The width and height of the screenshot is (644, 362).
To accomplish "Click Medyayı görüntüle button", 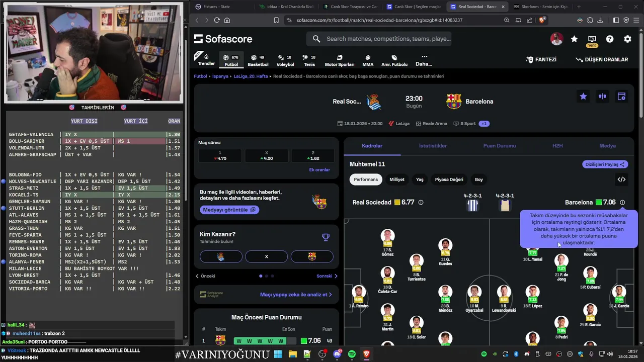I will [229, 210].
